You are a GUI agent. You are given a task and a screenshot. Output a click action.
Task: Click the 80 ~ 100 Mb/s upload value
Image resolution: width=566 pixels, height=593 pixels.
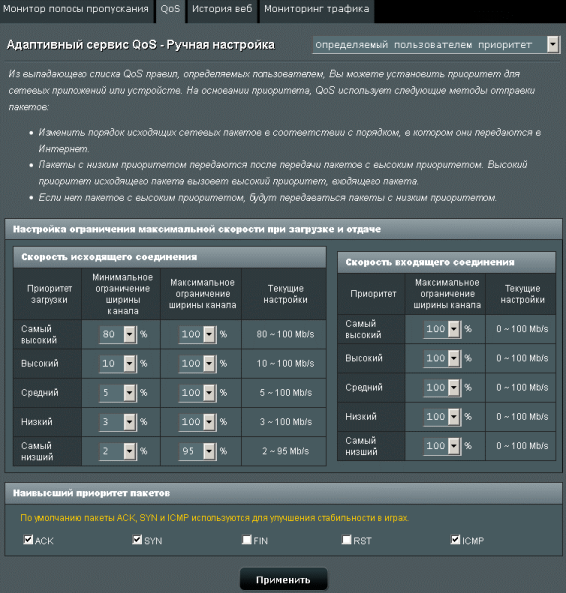click(285, 334)
